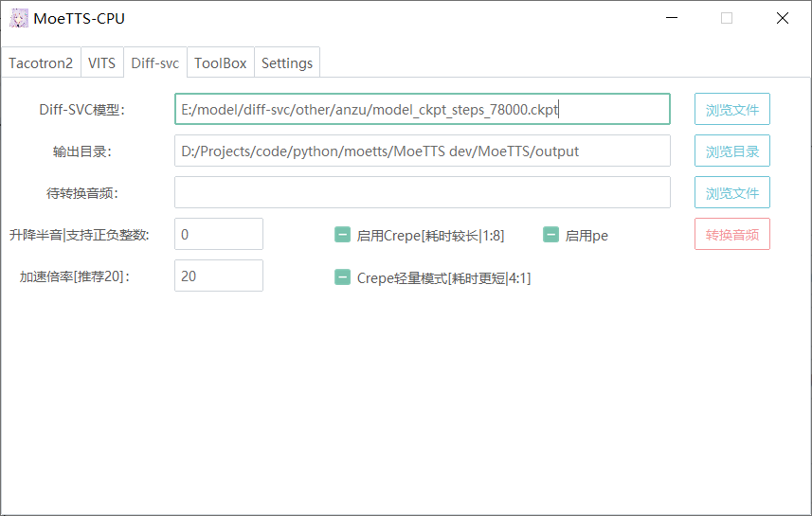This screenshot has width=812, height=516.
Task: Focus the empty 待转换音频 input field
Action: tap(423, 192)
